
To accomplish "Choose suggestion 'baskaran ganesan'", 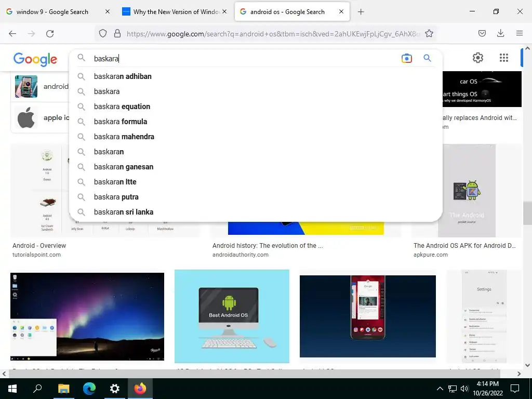I will pyautogui.click(x=256, y=167).
